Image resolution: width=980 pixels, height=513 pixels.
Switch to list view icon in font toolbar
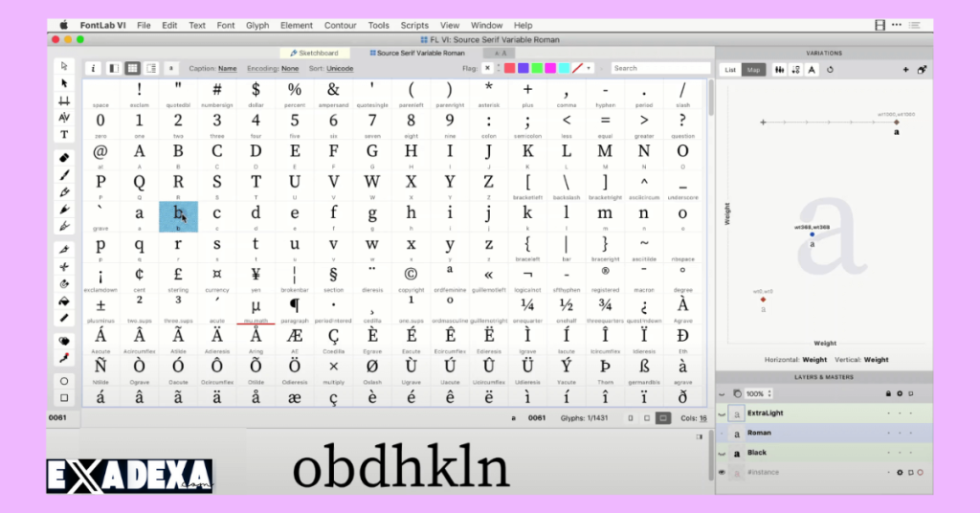coord(151,68)
